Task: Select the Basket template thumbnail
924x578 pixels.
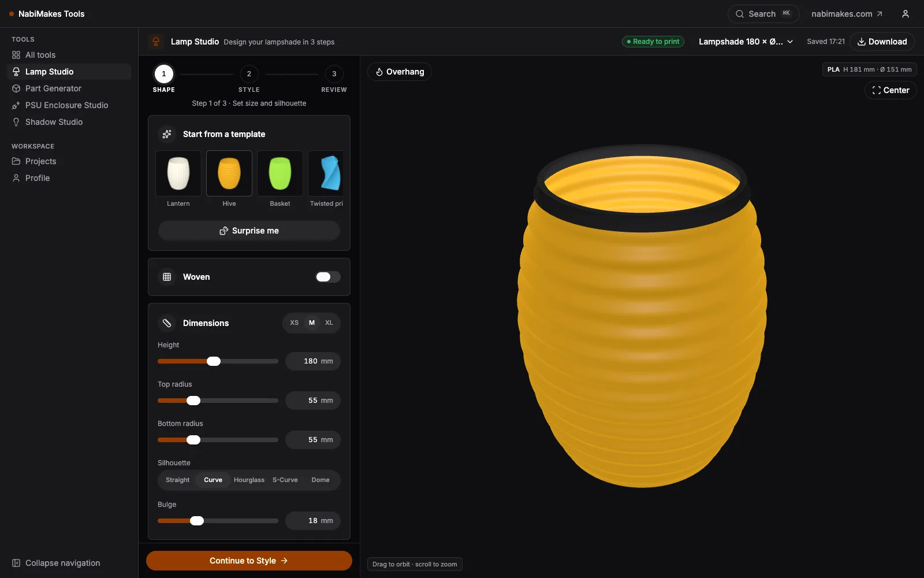Action: coord(280,173)
